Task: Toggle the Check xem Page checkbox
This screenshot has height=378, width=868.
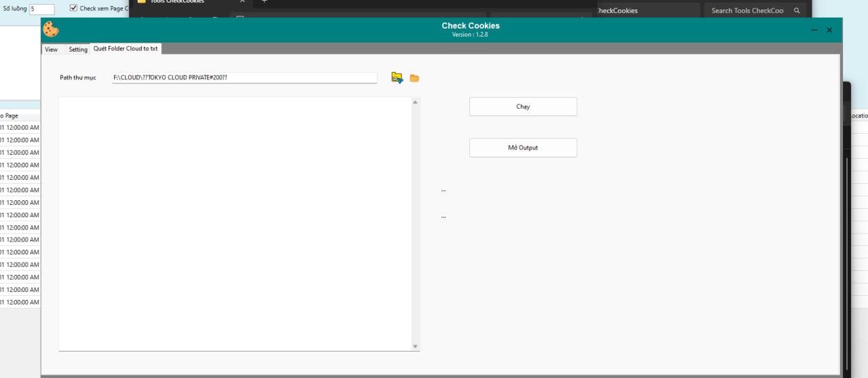Action: [x=73, y=8]
